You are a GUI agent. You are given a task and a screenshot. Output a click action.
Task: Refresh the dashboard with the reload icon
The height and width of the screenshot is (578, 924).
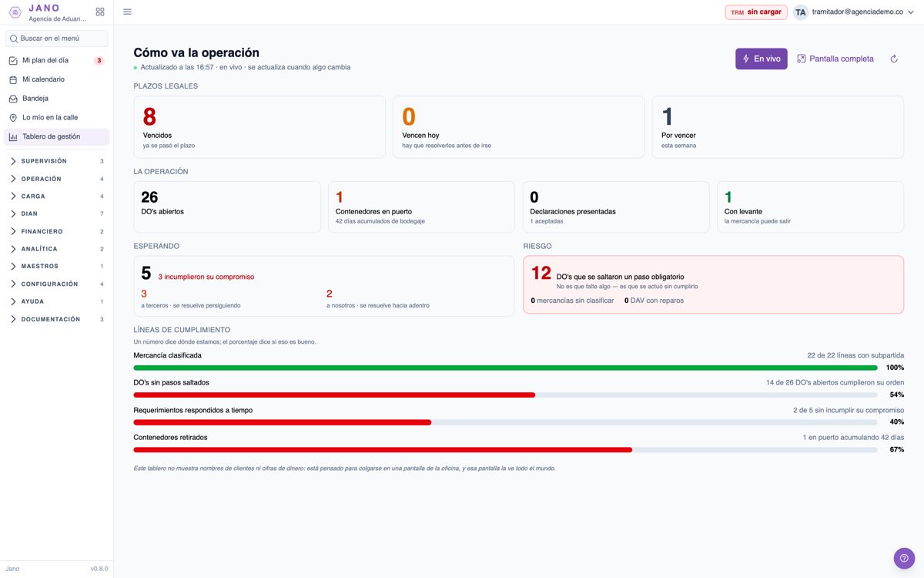point(894,59)
